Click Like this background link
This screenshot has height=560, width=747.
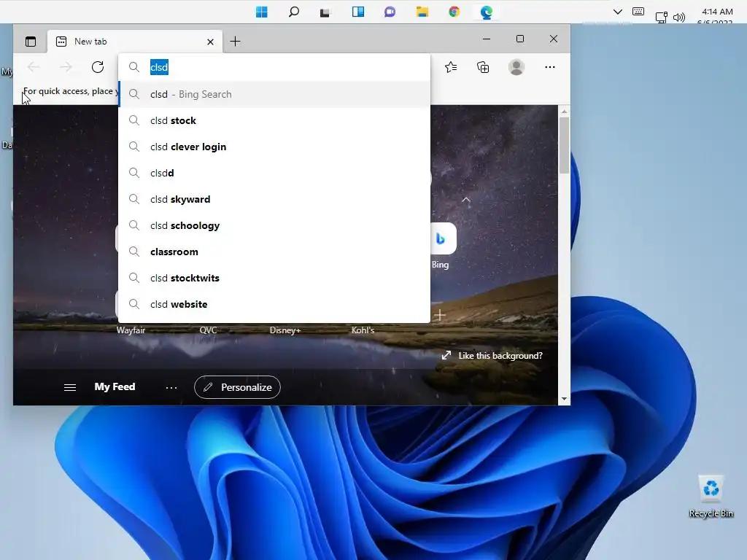tap(492, 356)
